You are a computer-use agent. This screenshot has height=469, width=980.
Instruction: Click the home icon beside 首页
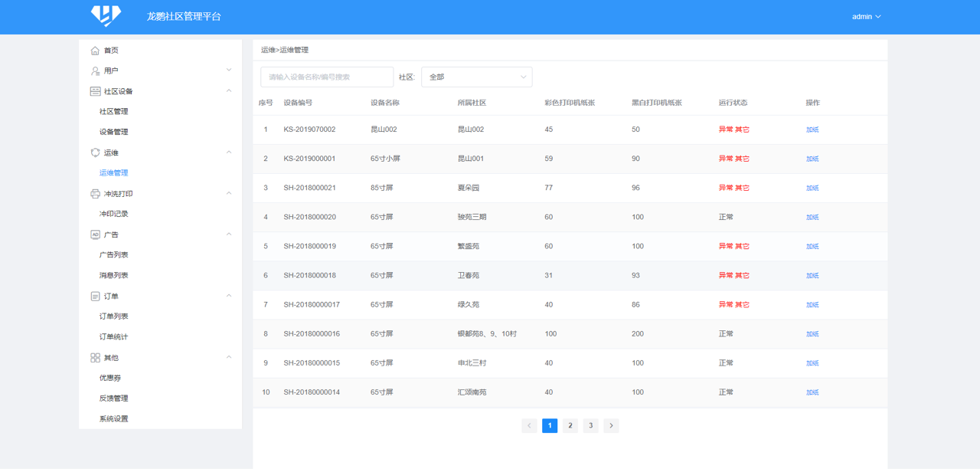(x=95, y=51)
